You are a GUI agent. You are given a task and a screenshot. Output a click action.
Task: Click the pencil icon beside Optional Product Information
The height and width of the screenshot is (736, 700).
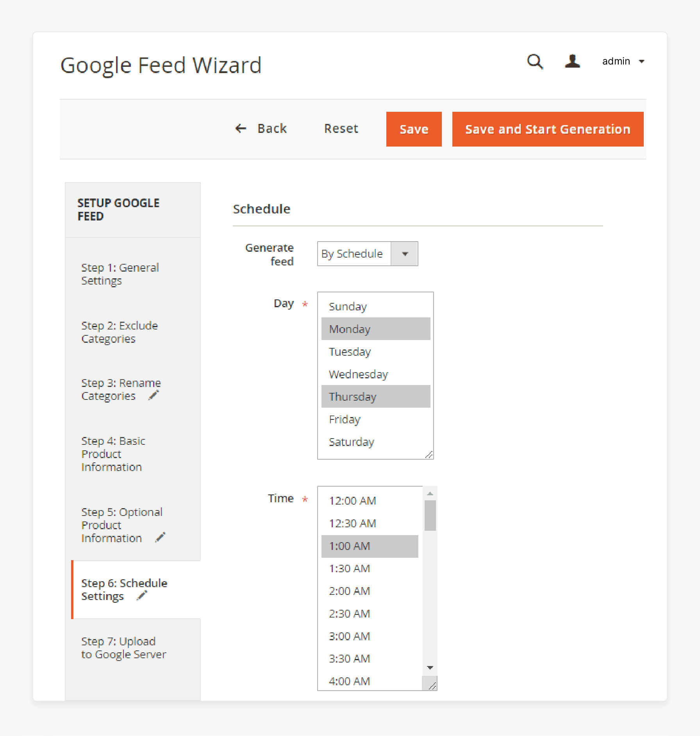(x=160, y=537)
